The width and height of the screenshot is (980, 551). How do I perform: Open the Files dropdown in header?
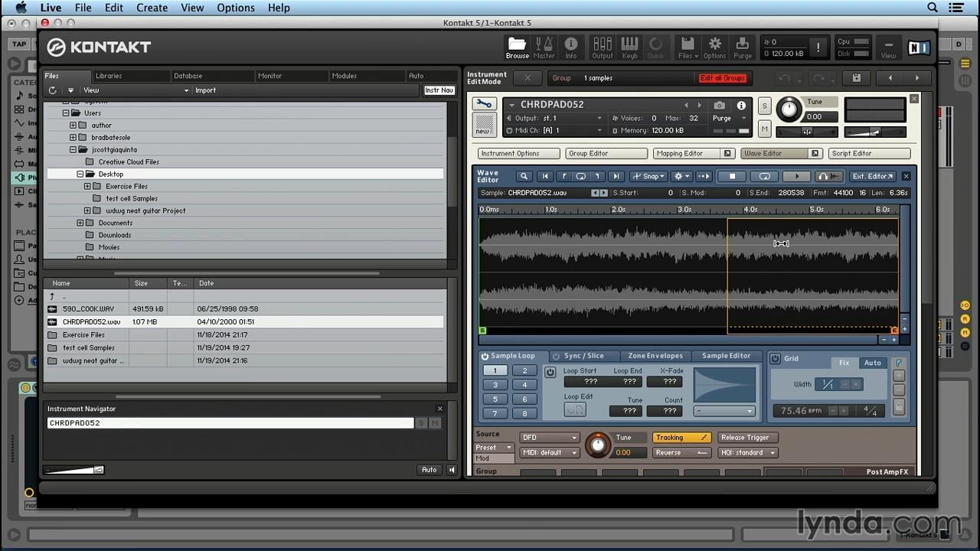click(x=686, y=47)
